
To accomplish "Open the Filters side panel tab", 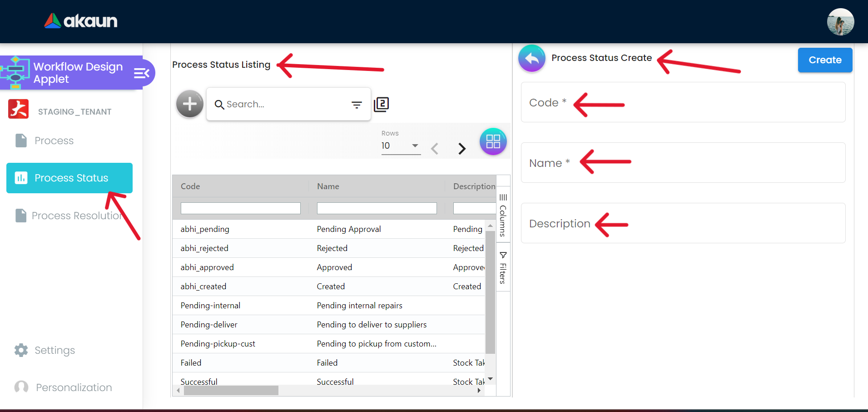I will click(503, 267).
